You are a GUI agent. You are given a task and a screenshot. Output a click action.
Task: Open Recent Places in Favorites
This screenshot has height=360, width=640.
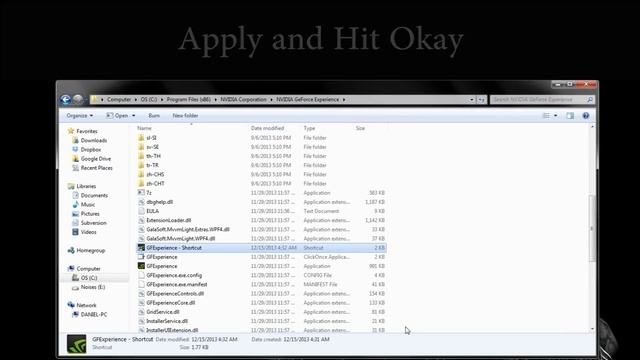coord(96,168)
